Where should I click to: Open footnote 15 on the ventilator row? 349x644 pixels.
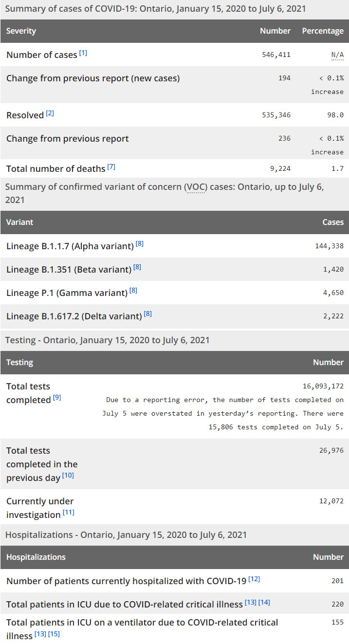(54, 634)
